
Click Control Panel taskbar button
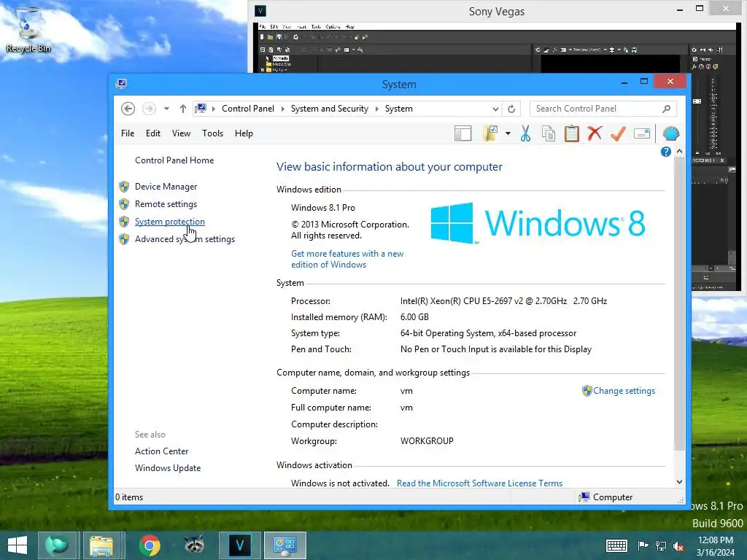pyautogui.click(x=285, y=545)
